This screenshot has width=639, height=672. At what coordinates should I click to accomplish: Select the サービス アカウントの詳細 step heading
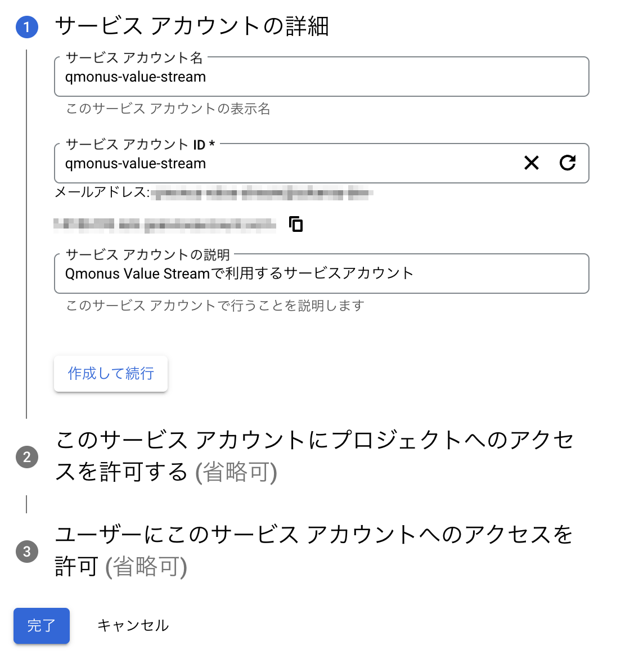192,26
